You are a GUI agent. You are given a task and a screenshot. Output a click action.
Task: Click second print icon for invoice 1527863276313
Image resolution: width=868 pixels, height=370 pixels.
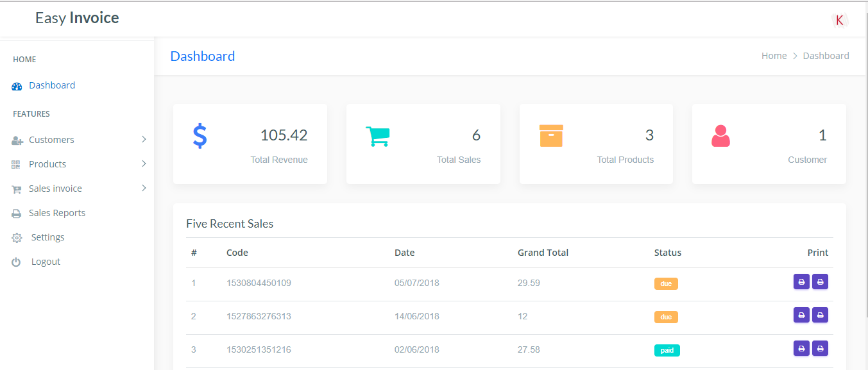click(x=820, y=315)
